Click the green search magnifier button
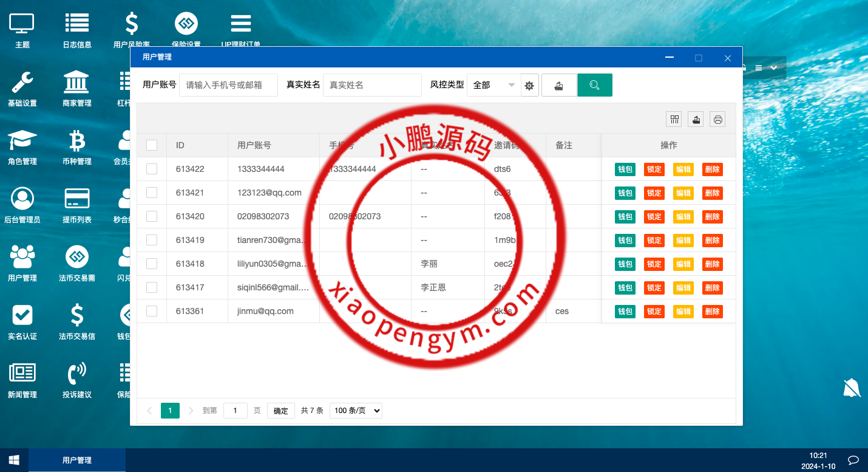This screenshot has width=868, height=472. 594,85
